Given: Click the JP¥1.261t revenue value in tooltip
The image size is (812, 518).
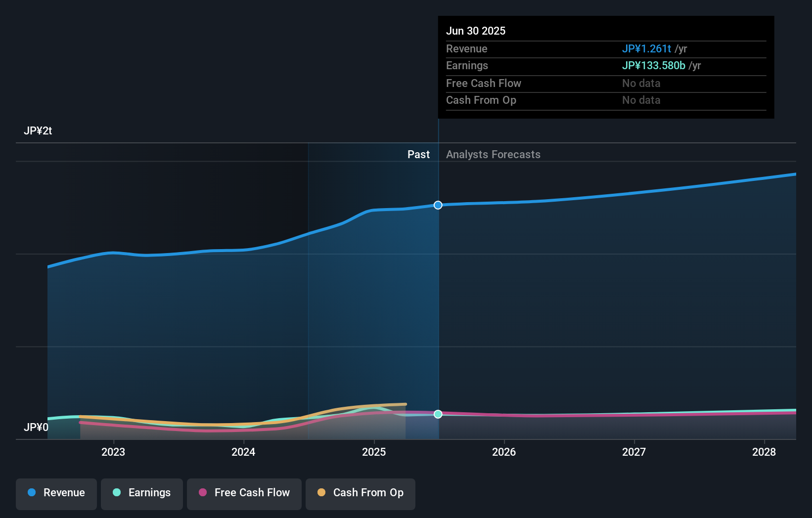Looking at the screenshot, I should click(646, 49).
